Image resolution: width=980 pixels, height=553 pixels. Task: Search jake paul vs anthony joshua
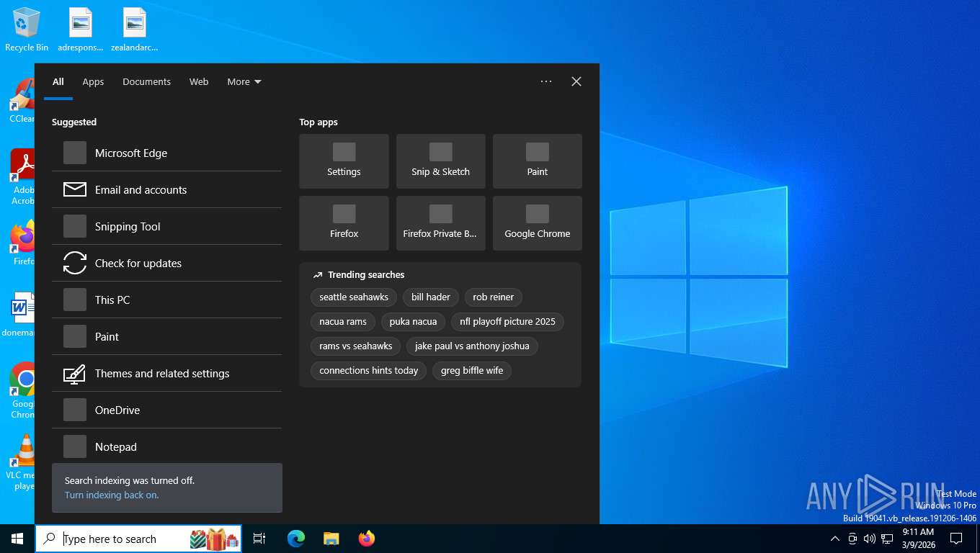[x=472, y=346]
